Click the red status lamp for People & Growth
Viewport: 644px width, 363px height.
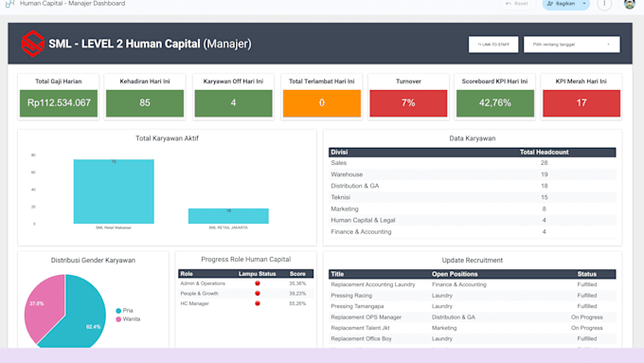258,293
